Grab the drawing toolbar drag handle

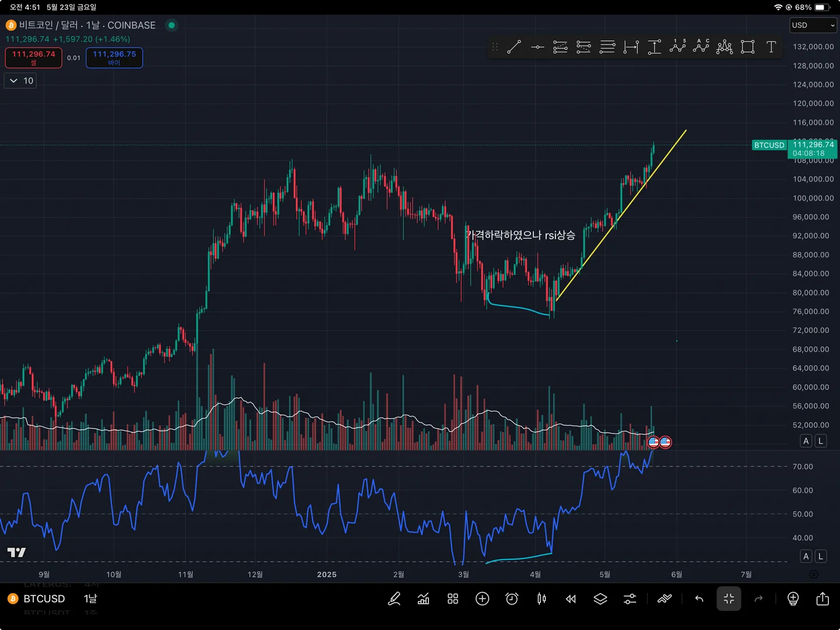point(495,47)
